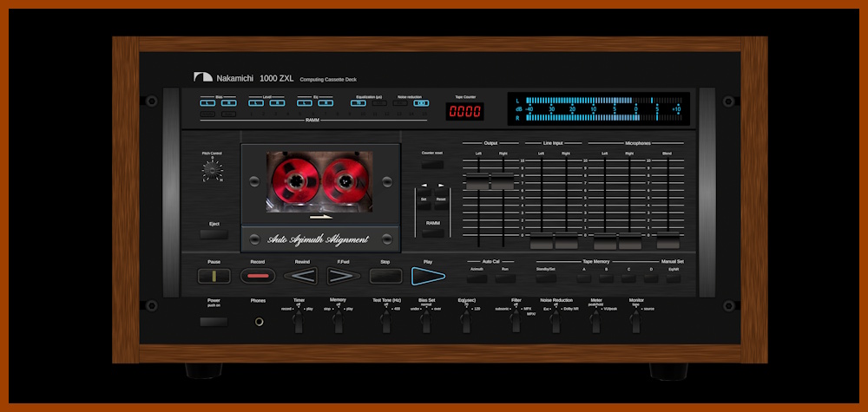Toggle the Test Tone (Hz) switch
The width and height of the screenshot is (868, 412).
tap(386, 321)
